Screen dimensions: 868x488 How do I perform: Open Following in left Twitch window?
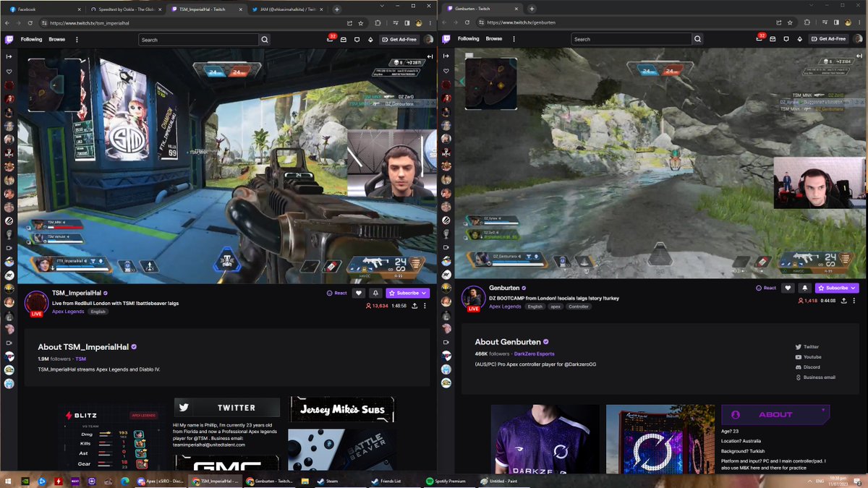[x=31, y=39]
